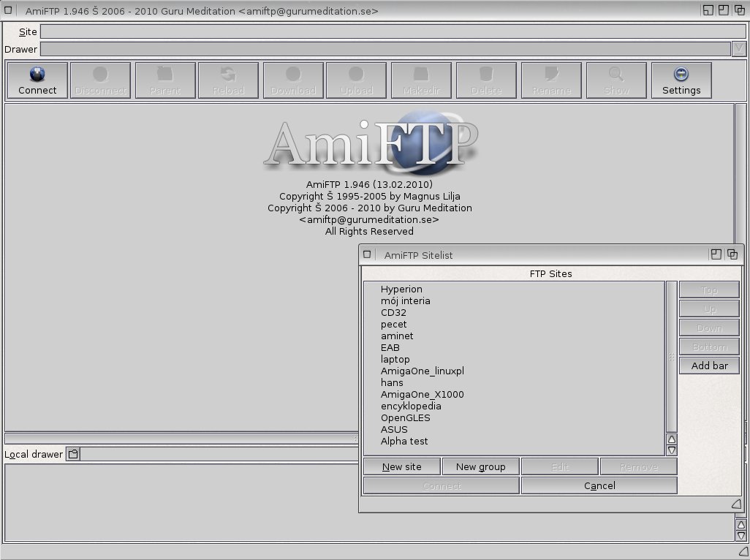Click main AmiFTP window zoom gadget
750x560 pixels.
point(724,10)
